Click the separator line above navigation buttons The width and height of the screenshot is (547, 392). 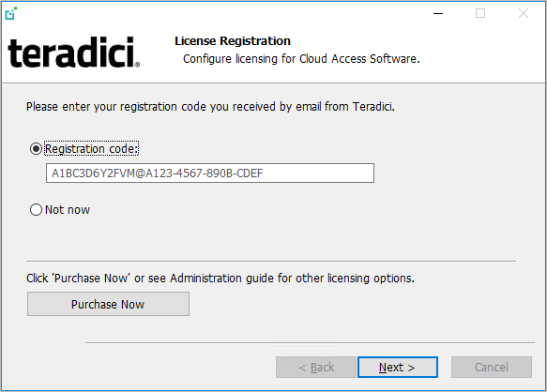(310, 343)
